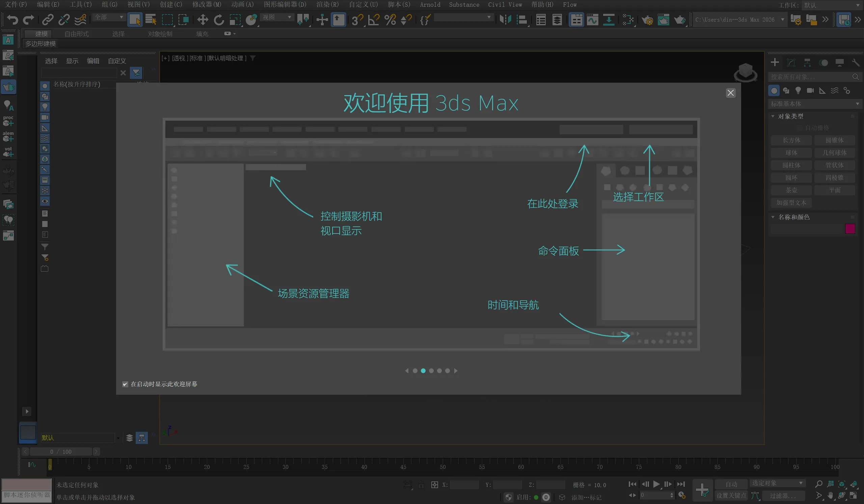Click the Mirror tool icon
Viewport: 864px width, 504px height.
click(x=505, y=20)
